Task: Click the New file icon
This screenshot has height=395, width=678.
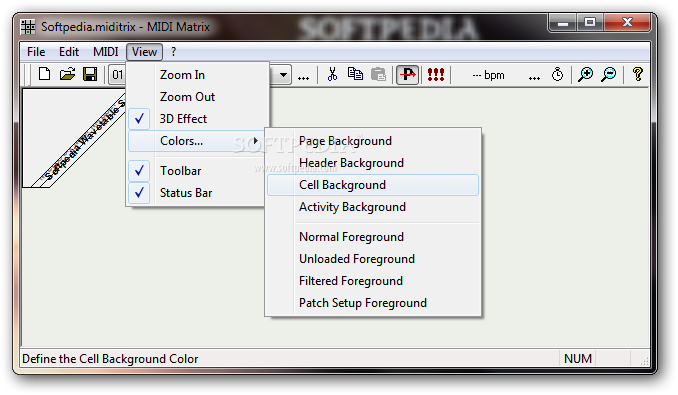Action: [44, 74]
